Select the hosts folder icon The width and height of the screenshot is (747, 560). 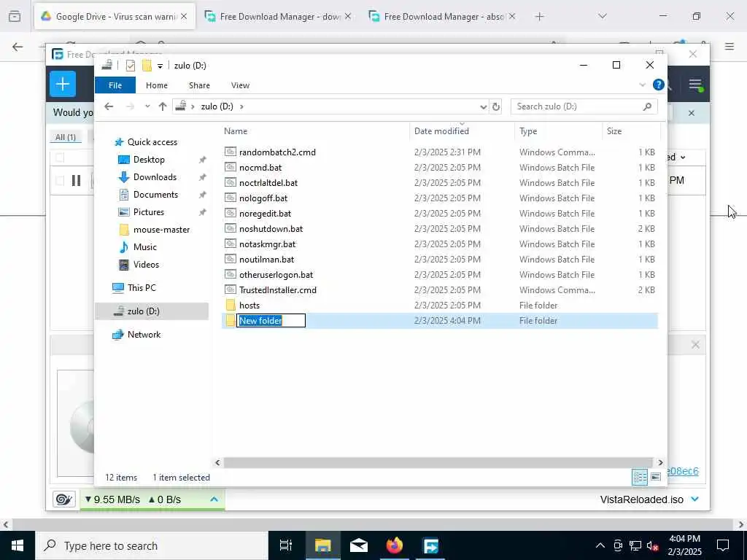[231, 306]
